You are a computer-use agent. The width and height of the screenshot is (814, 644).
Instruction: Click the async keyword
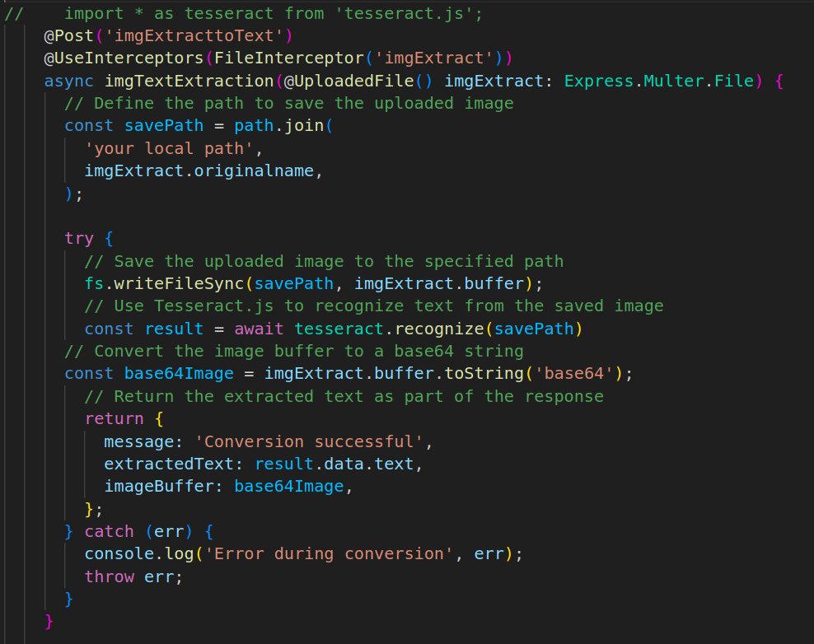[x=69, y=81]
